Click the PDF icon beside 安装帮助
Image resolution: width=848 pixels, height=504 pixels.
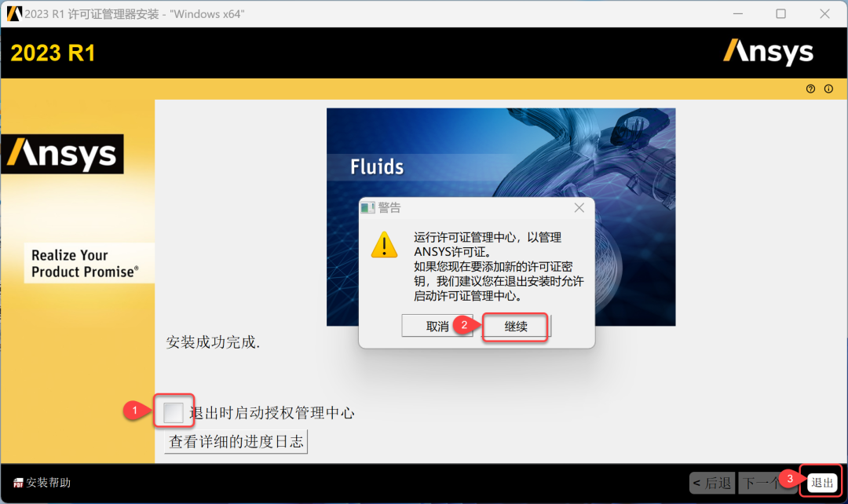(x=18, y=483)
